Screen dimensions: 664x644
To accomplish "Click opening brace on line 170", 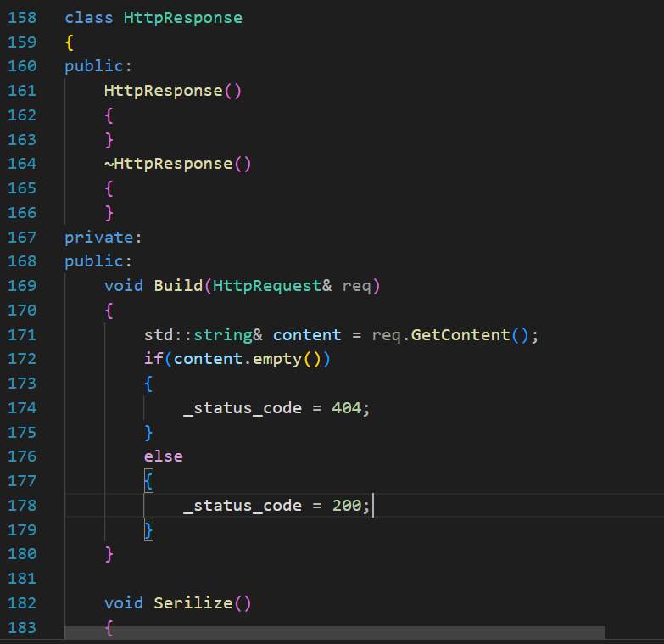I will click(x=109, y=311).
